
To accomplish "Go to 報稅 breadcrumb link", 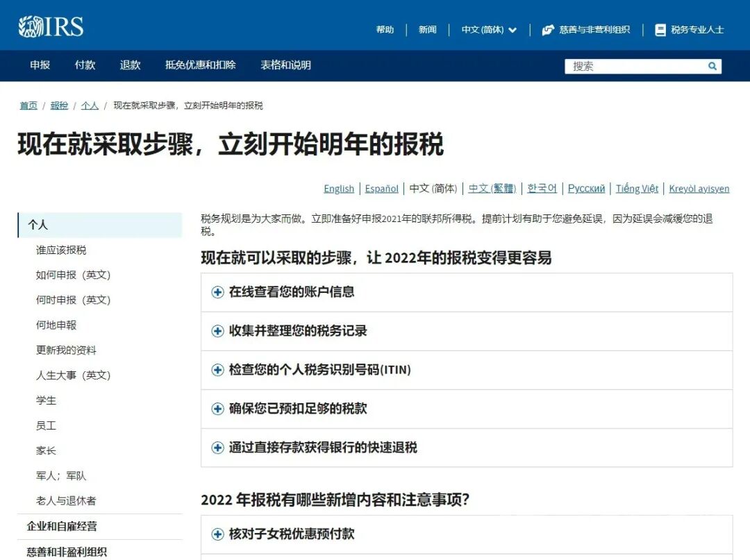I will [59, 105].
